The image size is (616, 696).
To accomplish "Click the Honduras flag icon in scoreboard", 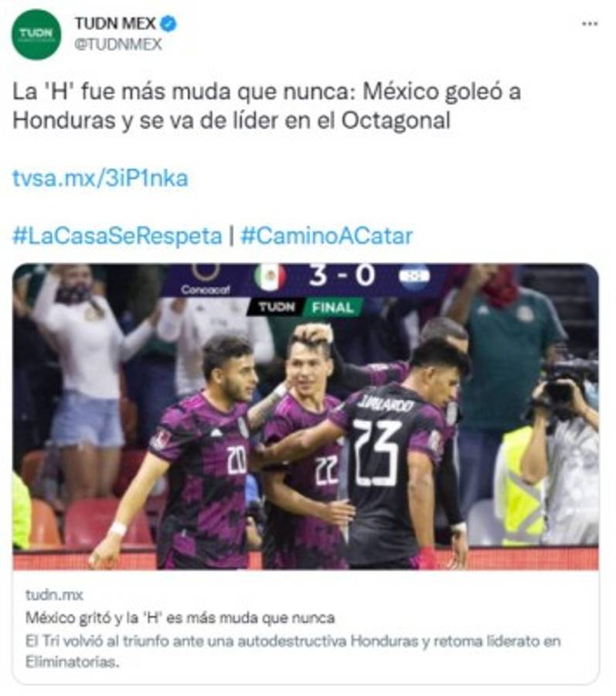I will coord(414,276).
